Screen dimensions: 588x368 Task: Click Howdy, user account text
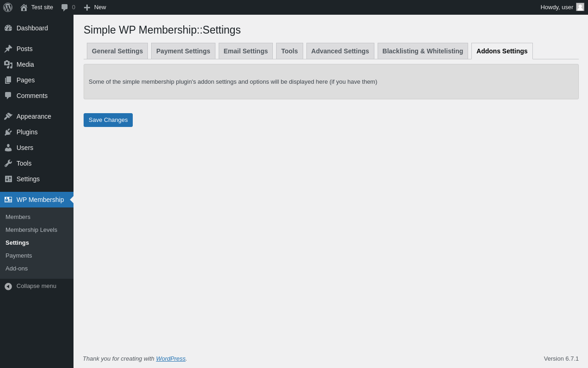[557, 7]
